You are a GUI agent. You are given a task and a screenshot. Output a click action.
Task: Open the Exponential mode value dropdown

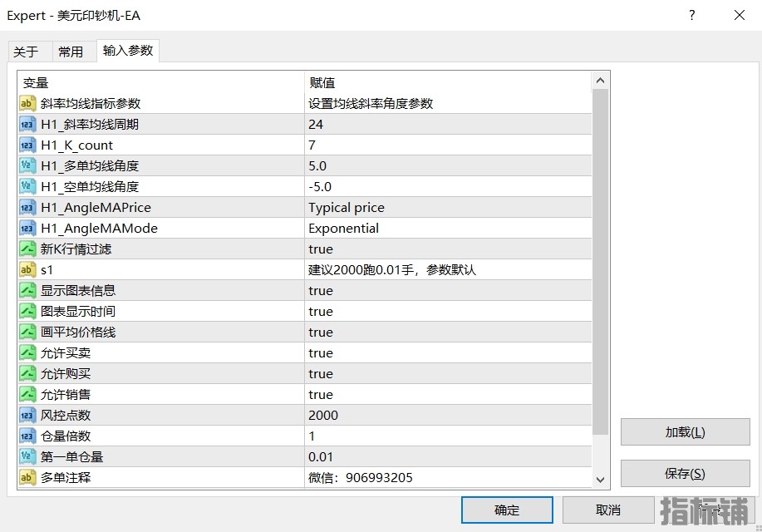click(448, 229)
